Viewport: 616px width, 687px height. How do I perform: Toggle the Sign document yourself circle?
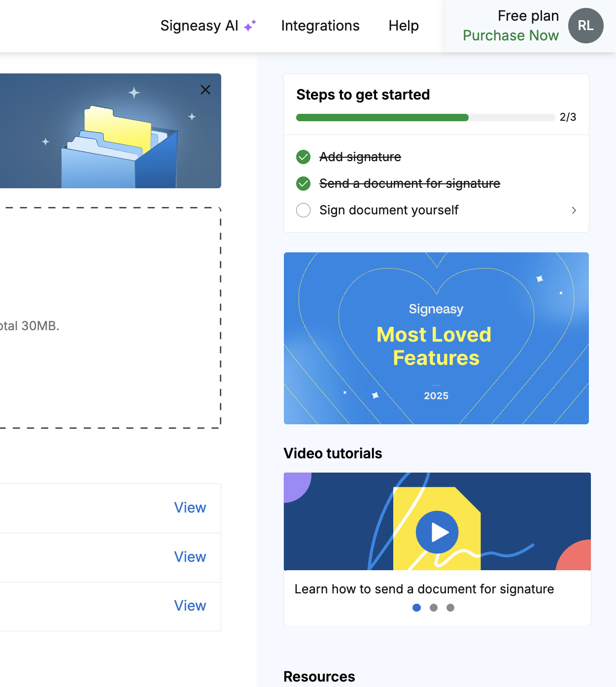[303, 210]
